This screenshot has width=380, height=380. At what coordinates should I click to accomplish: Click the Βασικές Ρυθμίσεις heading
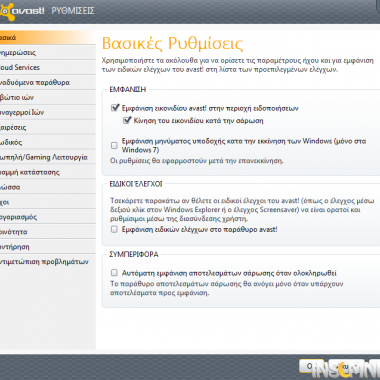coord(172,43)
